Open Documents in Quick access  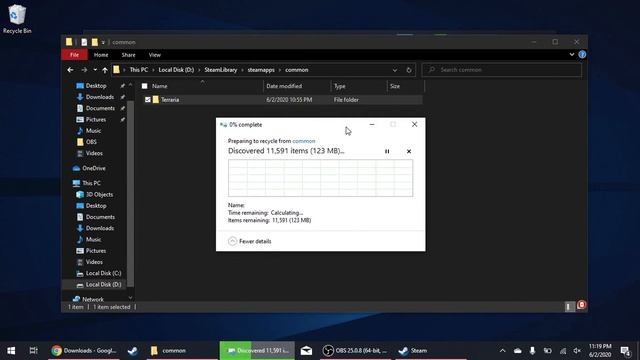100,108
